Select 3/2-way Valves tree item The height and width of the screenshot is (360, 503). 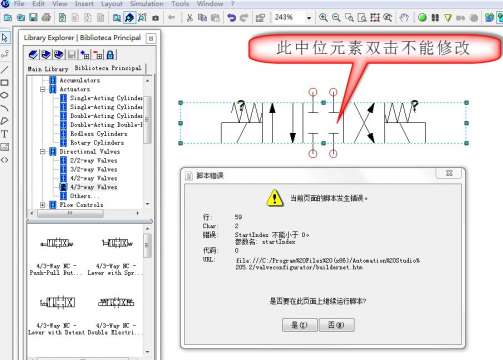pyautogui.click(x=93, y=169)
